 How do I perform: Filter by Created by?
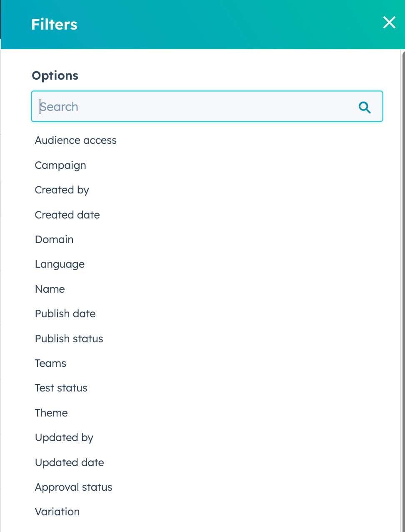(62, 190)
